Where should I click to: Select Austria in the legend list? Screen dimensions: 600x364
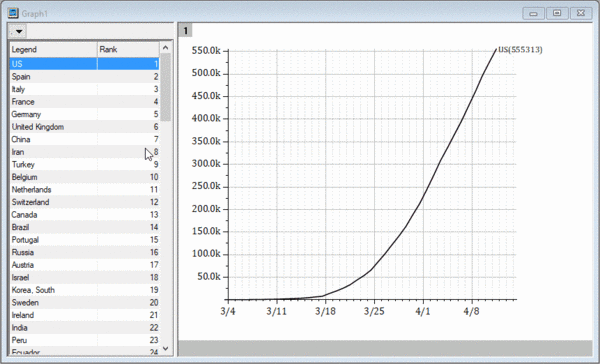coord(85,265)
